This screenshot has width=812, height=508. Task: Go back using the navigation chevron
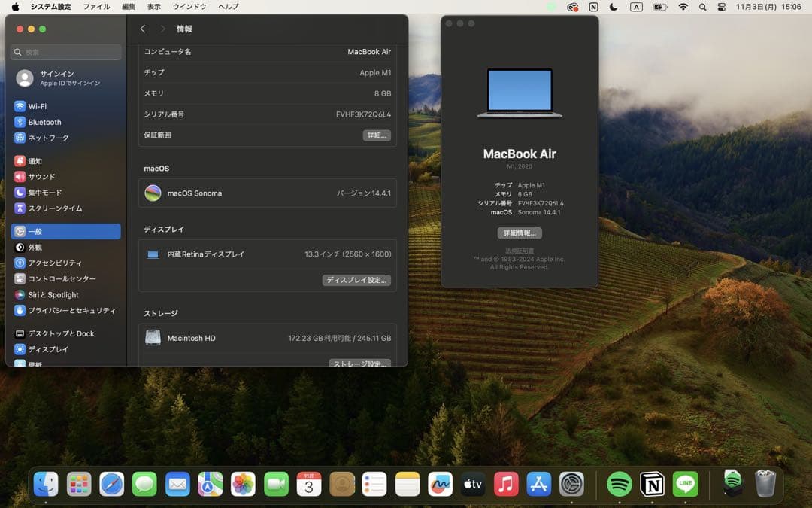click(143, 29)
